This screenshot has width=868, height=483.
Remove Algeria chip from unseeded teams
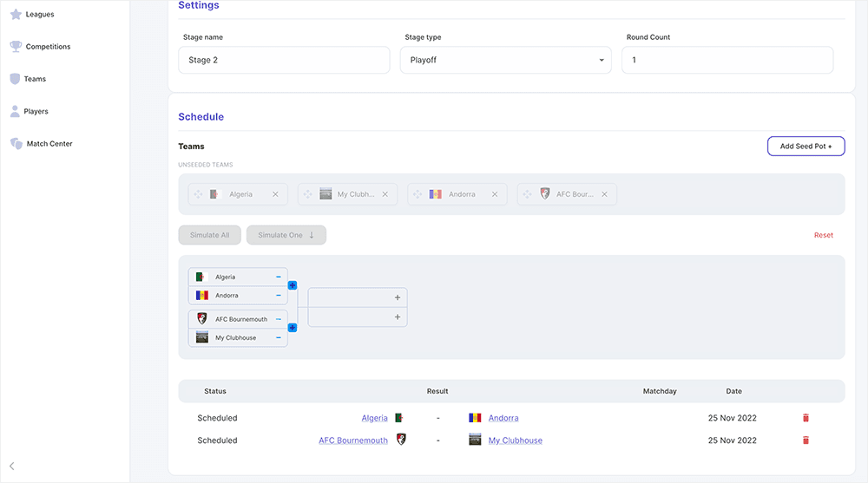click(x=275, y=194)
